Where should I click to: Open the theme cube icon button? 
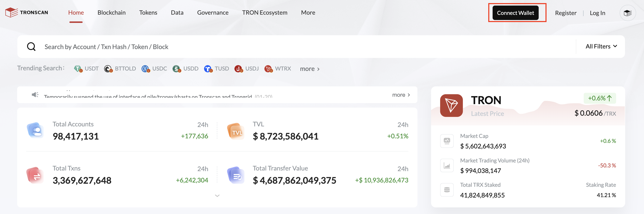click(x=627, y=13)
